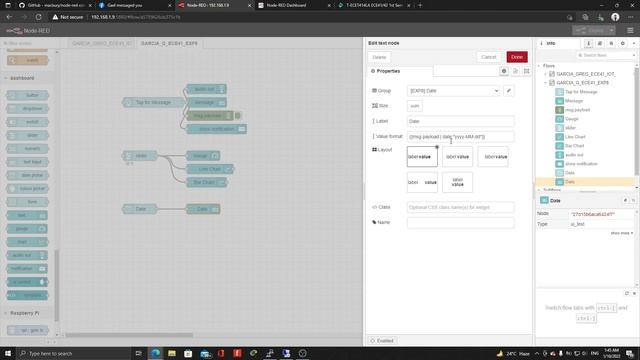Click the palette vertical scrollbar
Screen dimensions: 640x360
point(57,286)
